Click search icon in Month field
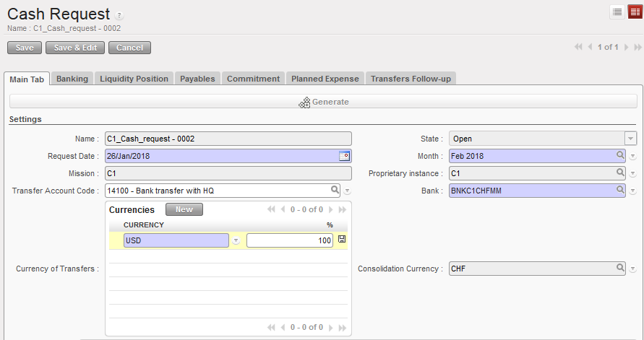 pos(620,156)
